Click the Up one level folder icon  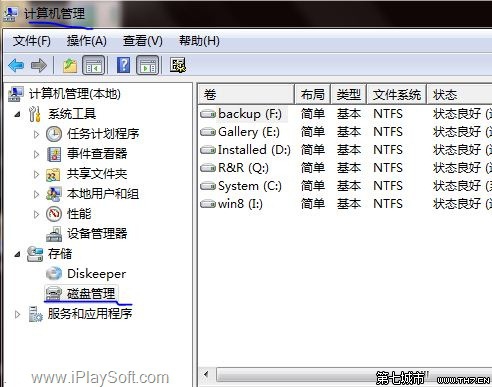(70, 65)
